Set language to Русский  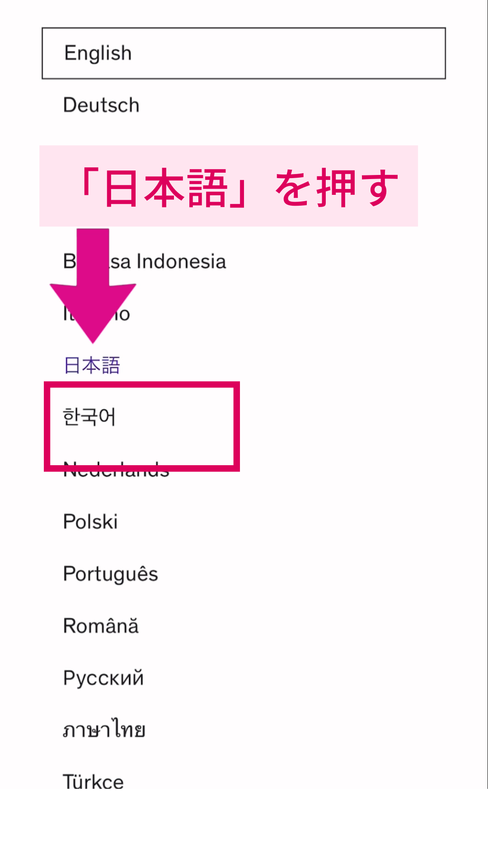click(x=103, y=678)
